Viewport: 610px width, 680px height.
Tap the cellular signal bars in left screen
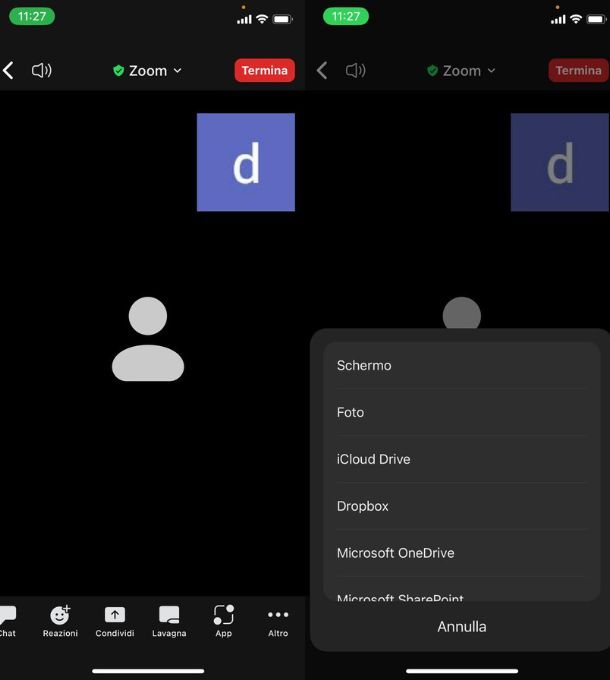[x=245, y=20]
